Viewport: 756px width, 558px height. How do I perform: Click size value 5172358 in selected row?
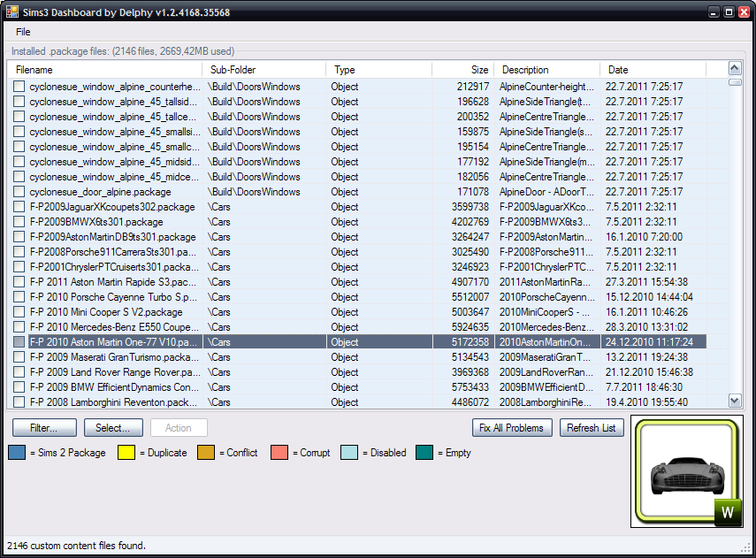point(470,342)
